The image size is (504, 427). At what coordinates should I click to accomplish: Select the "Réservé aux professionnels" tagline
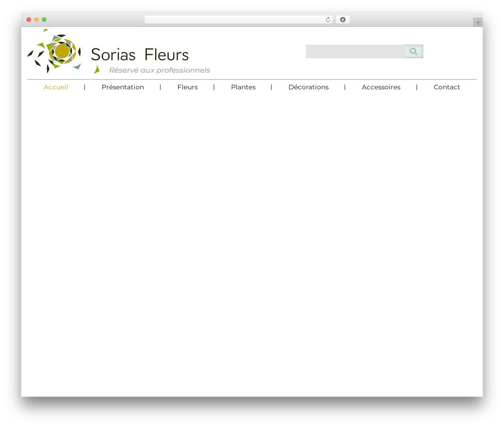click(159, 70)
